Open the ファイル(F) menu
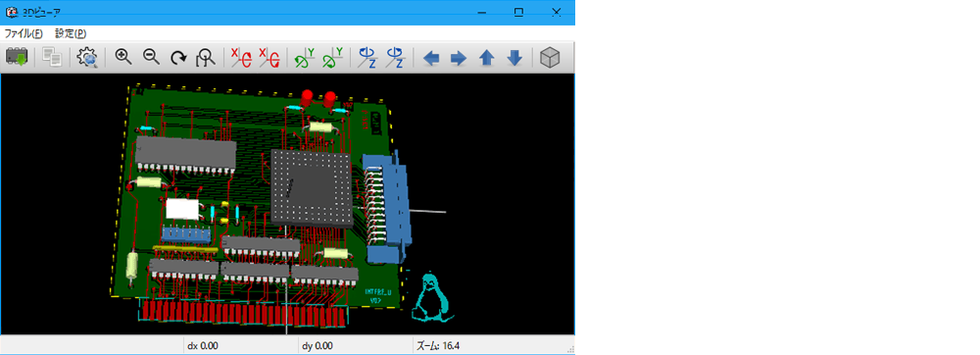 (x=24, y=33)
